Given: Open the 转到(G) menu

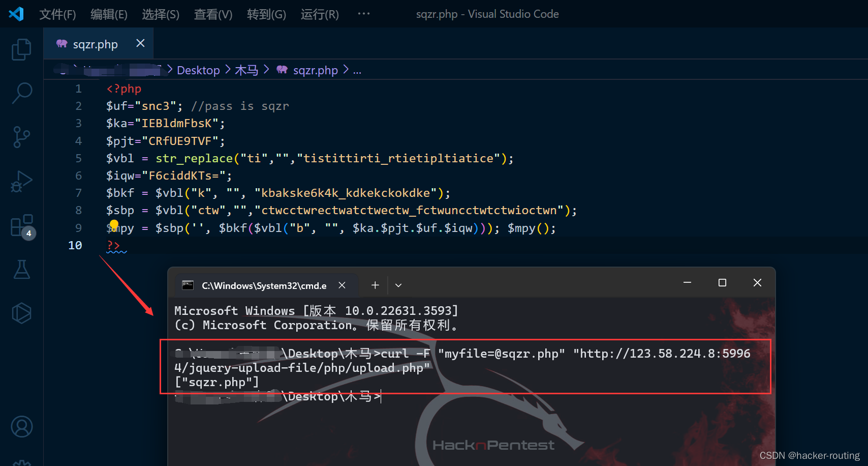Looking at the screenshot, I should (266, 14).
